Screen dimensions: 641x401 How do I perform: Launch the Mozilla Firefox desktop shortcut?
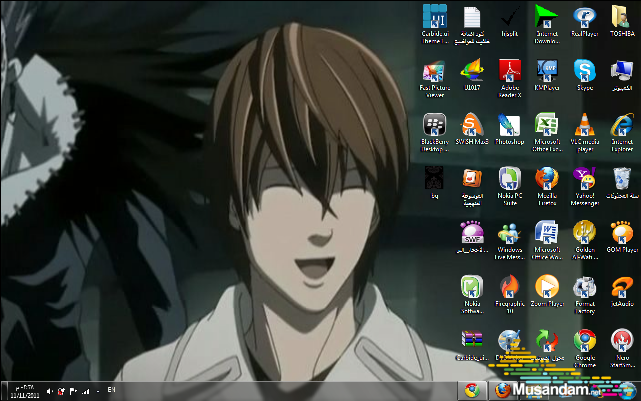[x=547, y=186]
